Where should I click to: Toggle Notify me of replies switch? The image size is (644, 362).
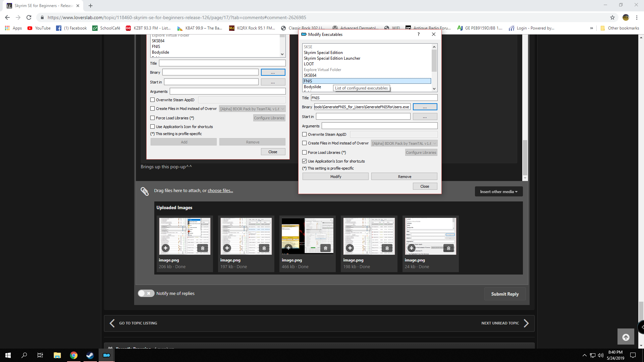146,293
